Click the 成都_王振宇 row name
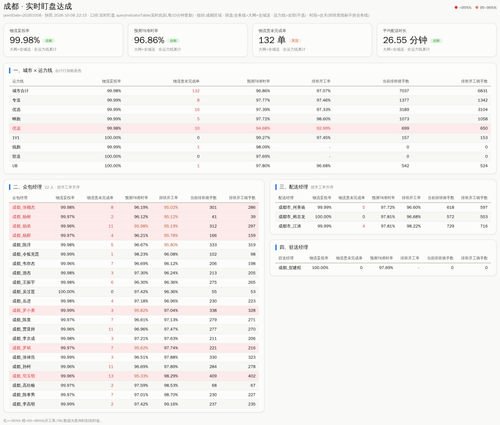 pos(24,282)
